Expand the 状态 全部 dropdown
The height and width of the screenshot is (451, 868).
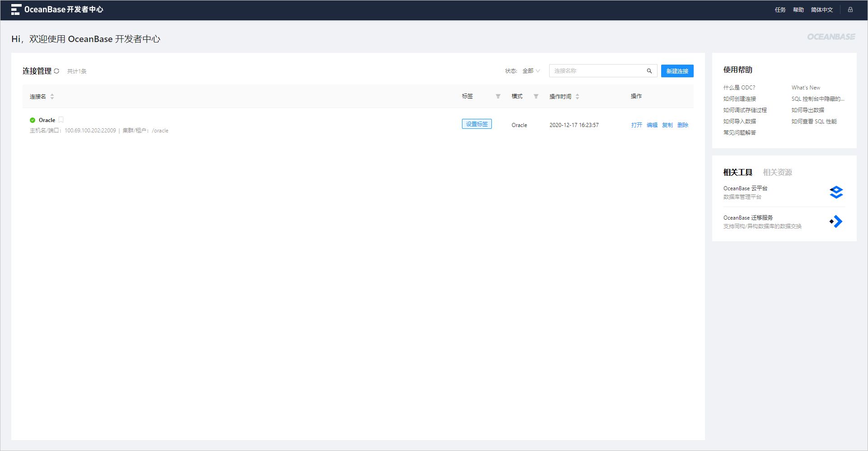pos(531,71)
